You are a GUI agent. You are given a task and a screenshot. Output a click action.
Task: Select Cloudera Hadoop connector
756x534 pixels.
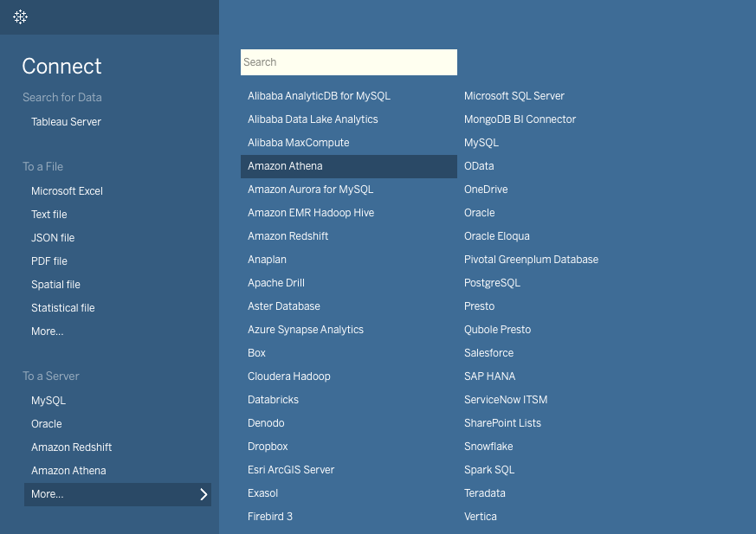[289, 376]
